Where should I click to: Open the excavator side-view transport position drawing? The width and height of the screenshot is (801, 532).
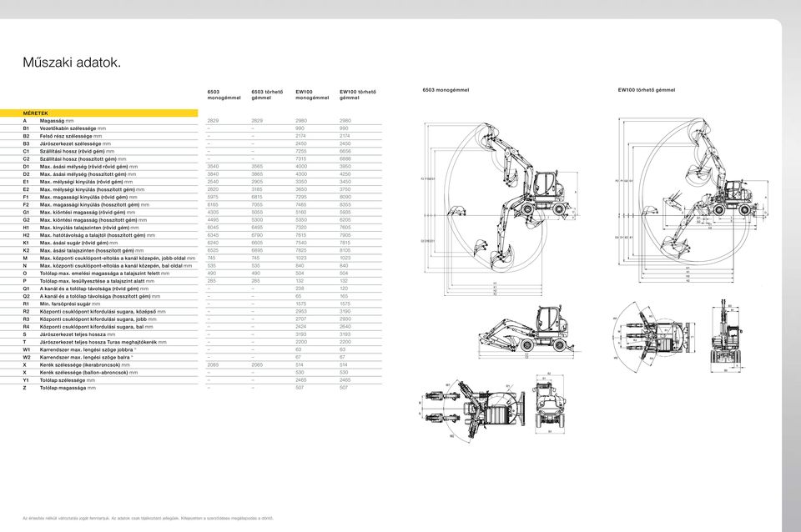click(529, 331)
